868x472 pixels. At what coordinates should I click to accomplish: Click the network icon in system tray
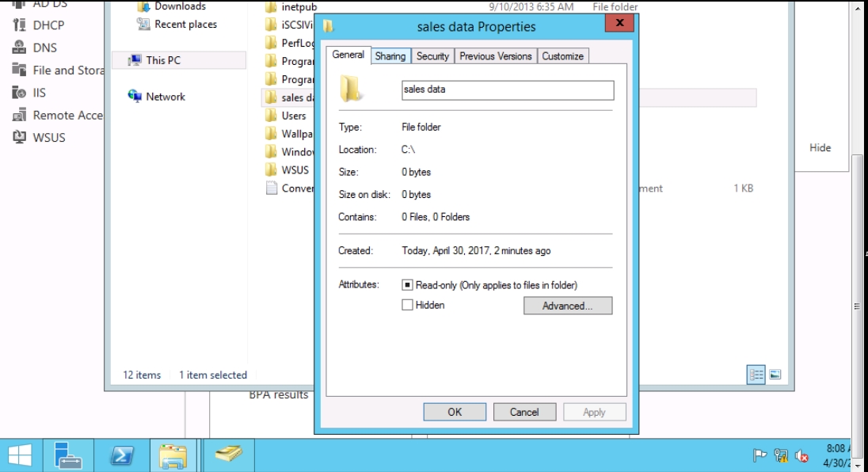click(782, 455)
